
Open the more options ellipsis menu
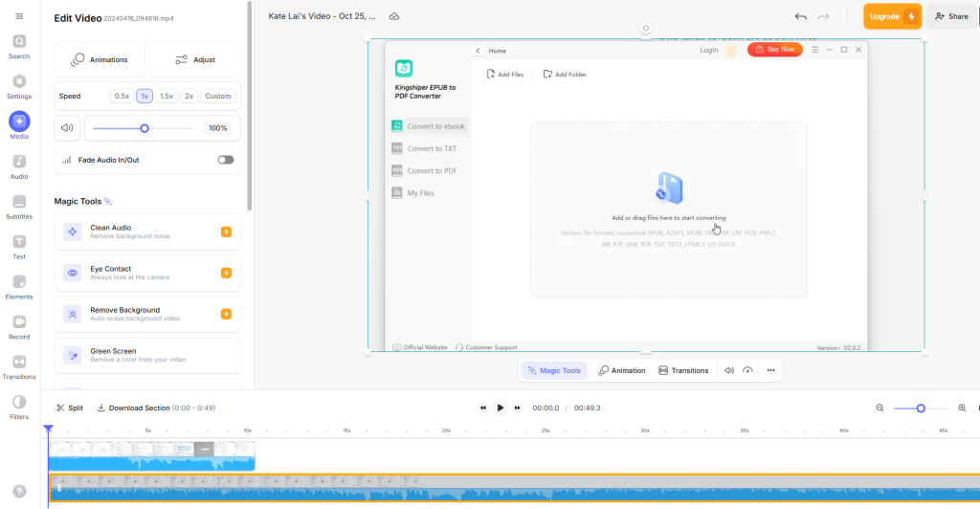pyautogui.click(x=770, y=370)
